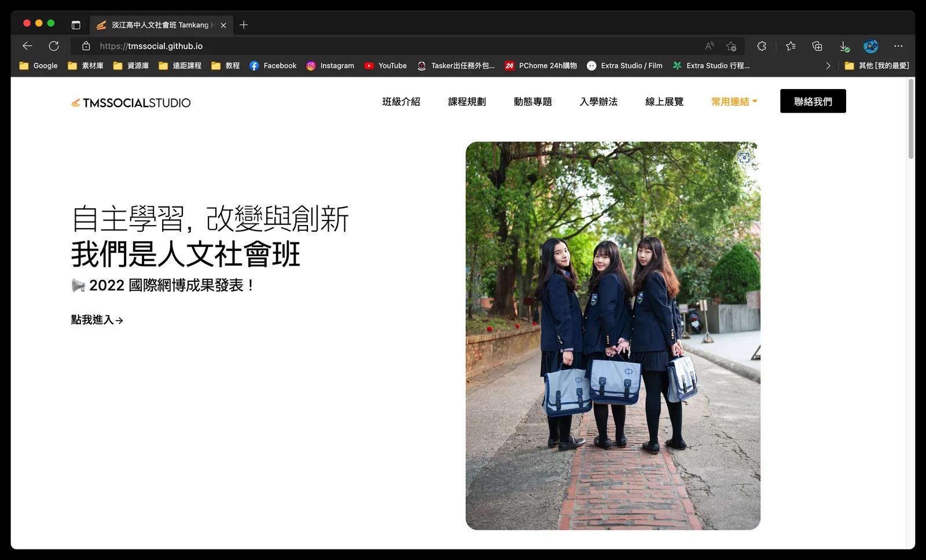Follow the 點我進入 link

[x=97, y=320]
